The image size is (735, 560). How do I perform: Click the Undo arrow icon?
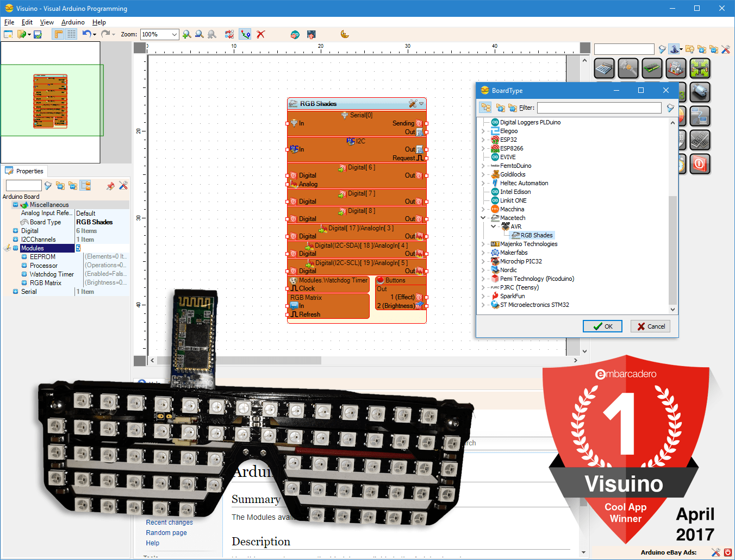[86, 34]
